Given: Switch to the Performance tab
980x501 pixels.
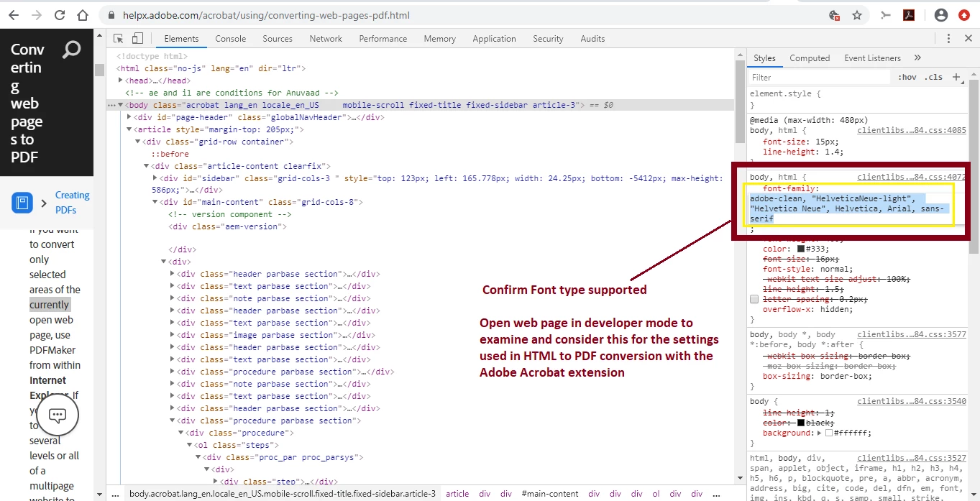Looking at the screenshot, I should (x=383, y=39).
